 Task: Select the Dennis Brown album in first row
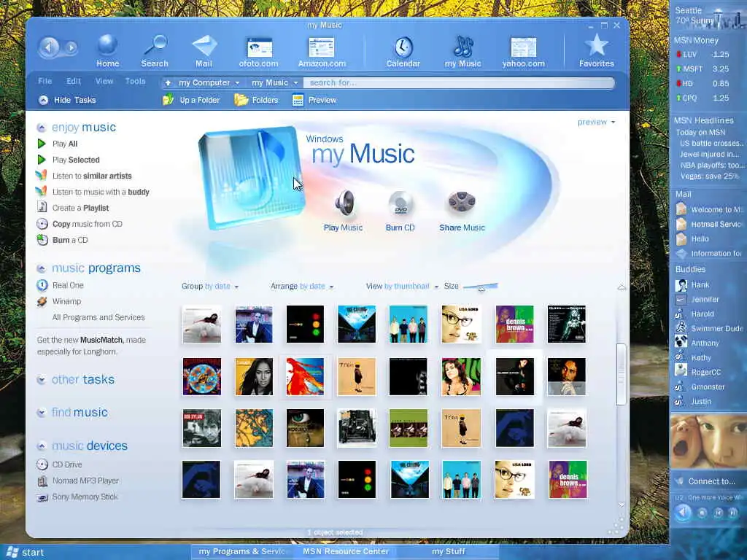coord(514,324)
